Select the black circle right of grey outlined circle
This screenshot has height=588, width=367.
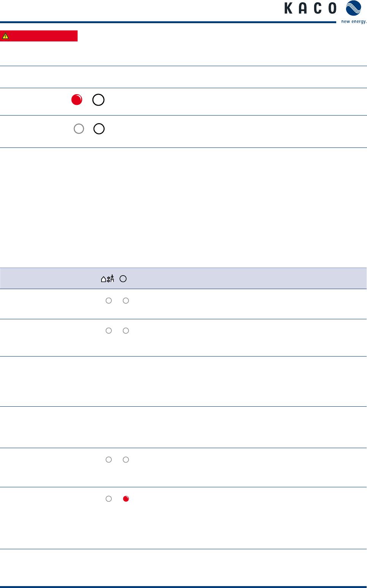pos(99,129)
